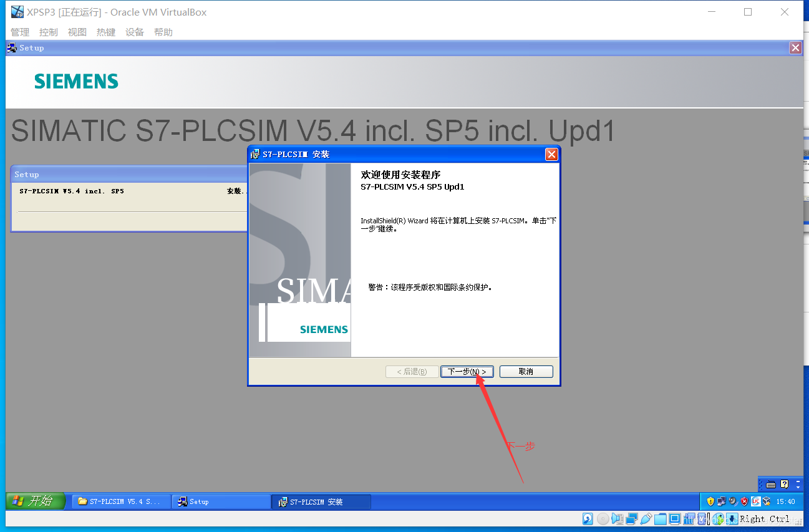Close the S7-PLCSIM 安装 dialog

(551, 154)
